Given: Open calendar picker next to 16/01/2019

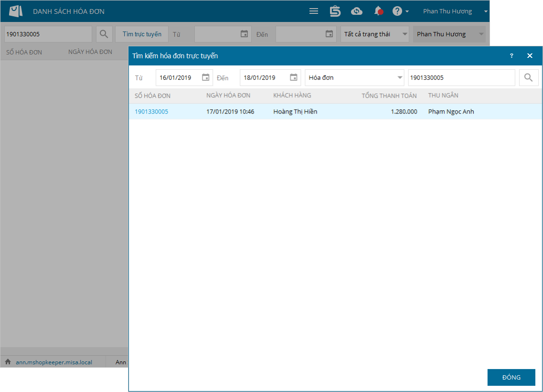Looking at the screenshot, I should pyautogui.click(x=206, y=77).
